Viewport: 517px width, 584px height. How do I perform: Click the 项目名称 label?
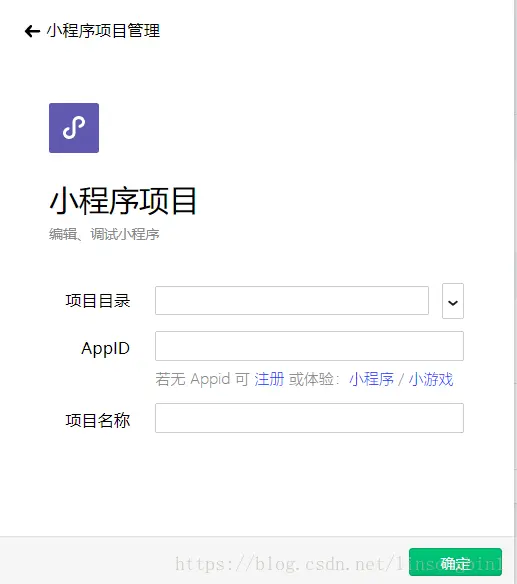(x=98, y=421)
